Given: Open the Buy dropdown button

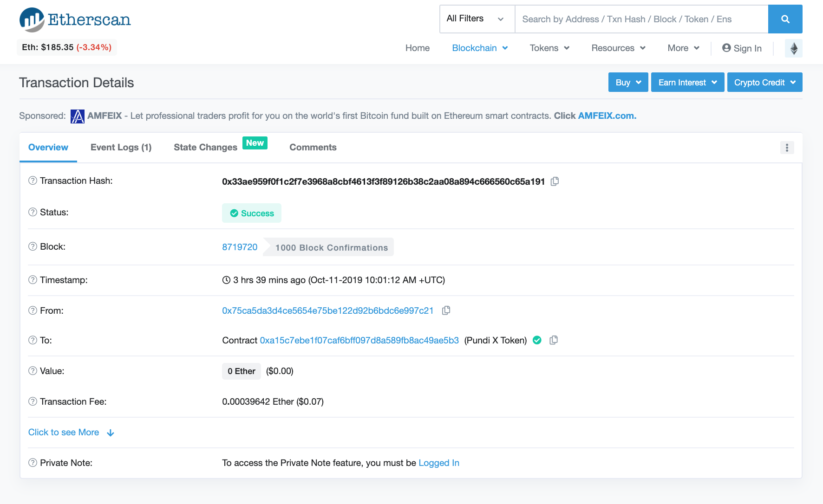Looking at the screenshot, I should point(628,82).
